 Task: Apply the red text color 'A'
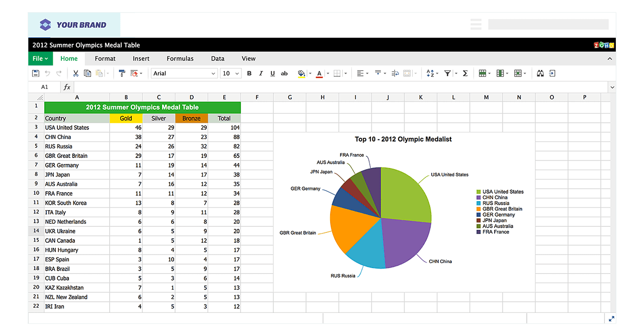(x=319, y=73)
